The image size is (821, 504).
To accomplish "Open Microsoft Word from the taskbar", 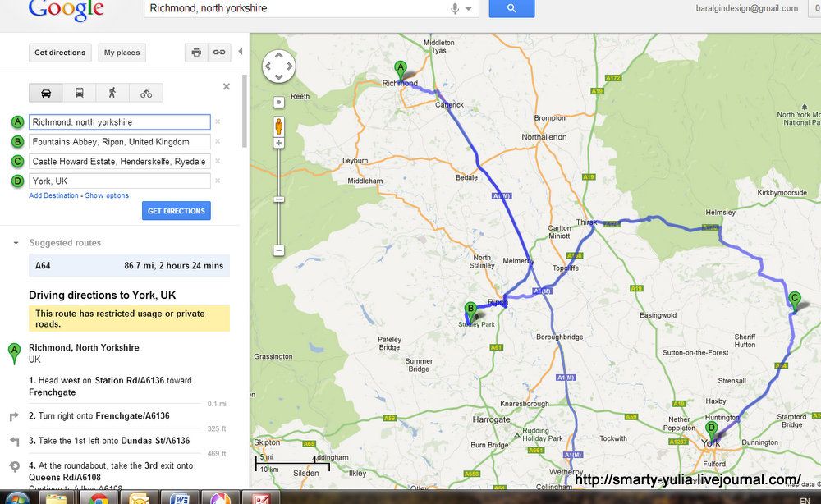I will click(180, 498).
